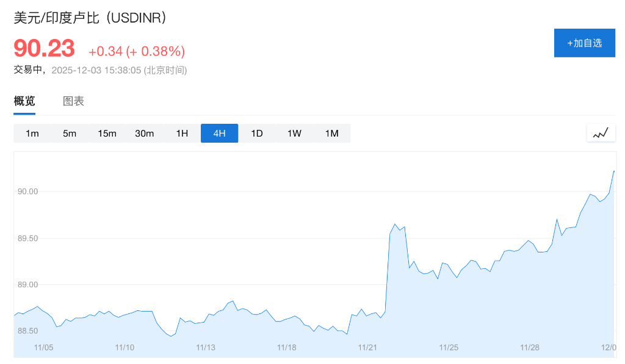Switch chart to 1W interval
Image resolution: width=625 pixels, height=364 pixels.
(x=294, y=134)
